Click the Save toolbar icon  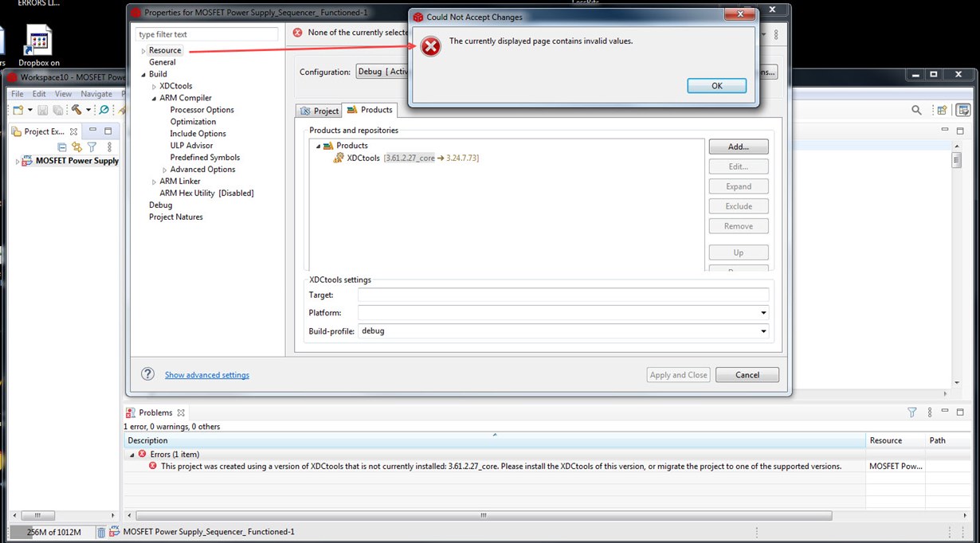[43, 110]
